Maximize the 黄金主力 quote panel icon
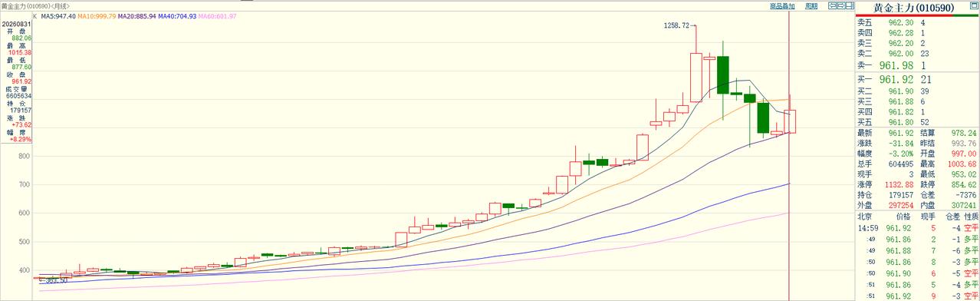Screen dimensions: 980x301 tap(973, 5)
